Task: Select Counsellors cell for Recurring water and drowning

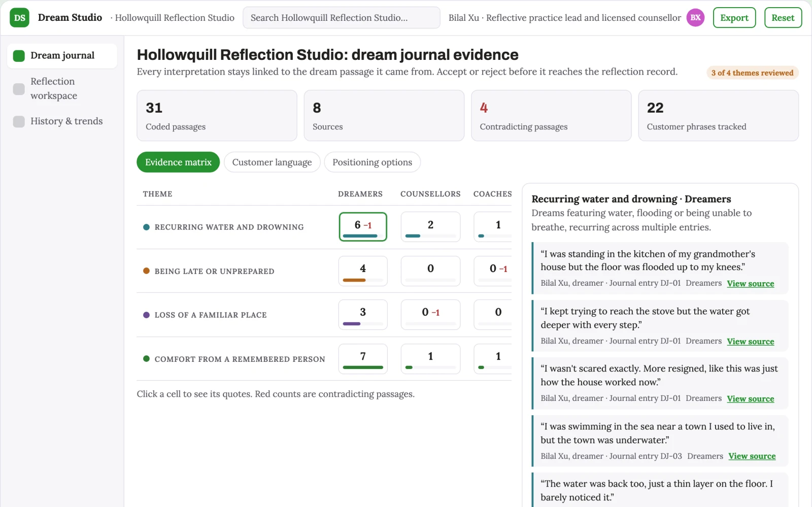Action: point(430,227)
